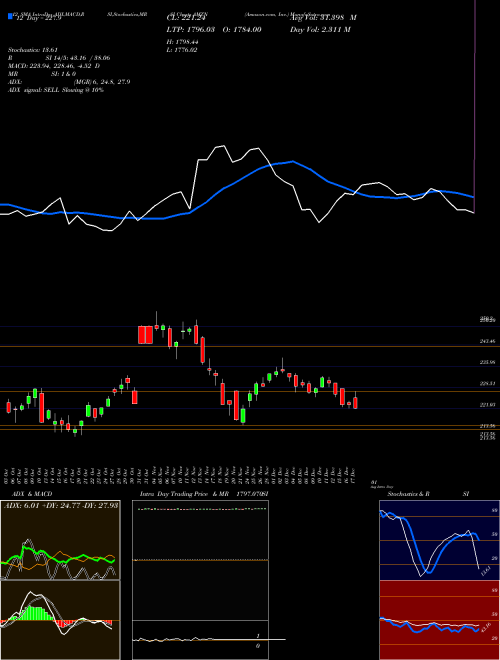Click the 'Stochastics & R' panel title
The image size is (500, 660).
[x=409, y=494]
